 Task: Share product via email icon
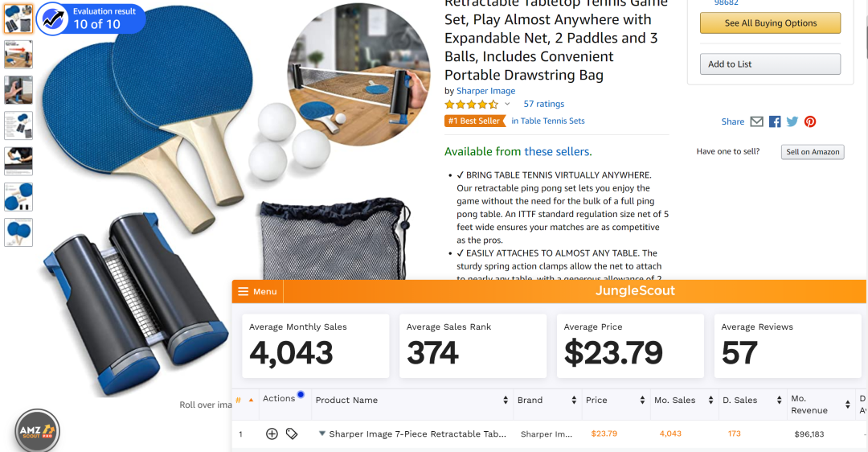[x=756, y=121]
